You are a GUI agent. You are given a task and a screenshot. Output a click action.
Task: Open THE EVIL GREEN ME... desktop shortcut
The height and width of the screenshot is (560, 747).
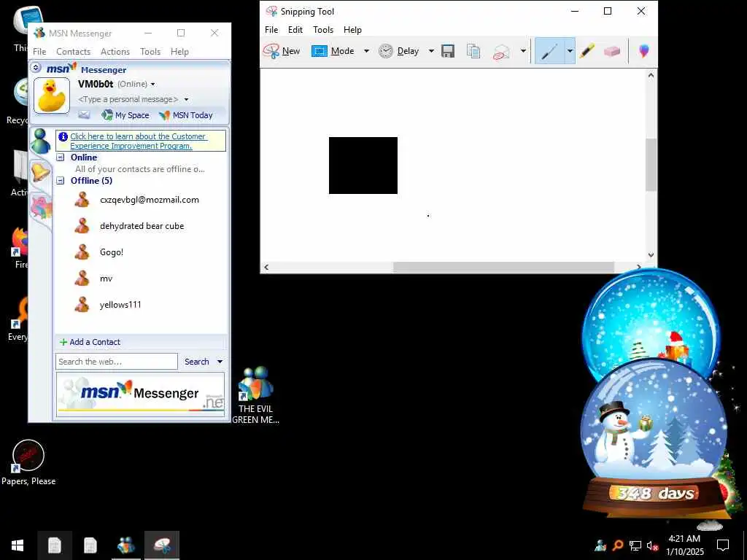256,394
